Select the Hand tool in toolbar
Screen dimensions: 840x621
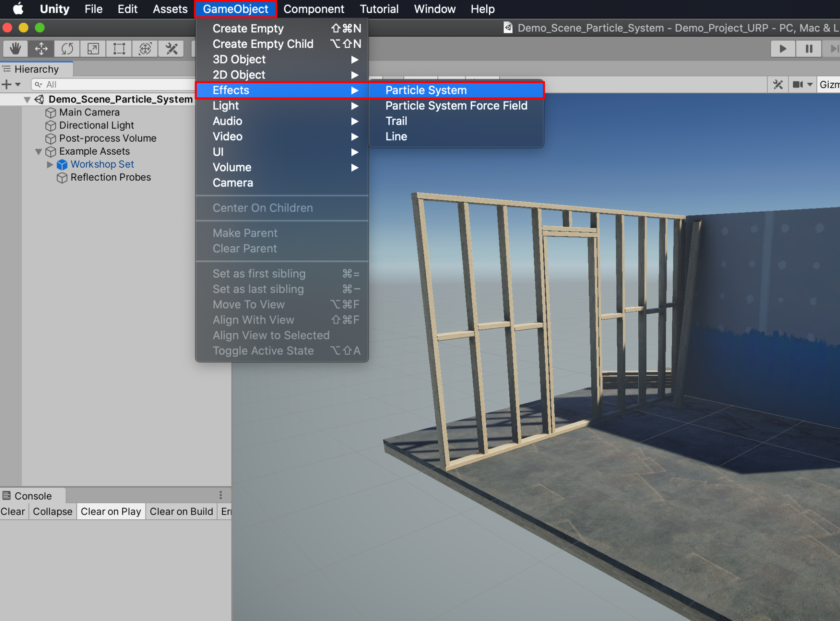click(16, 49)
